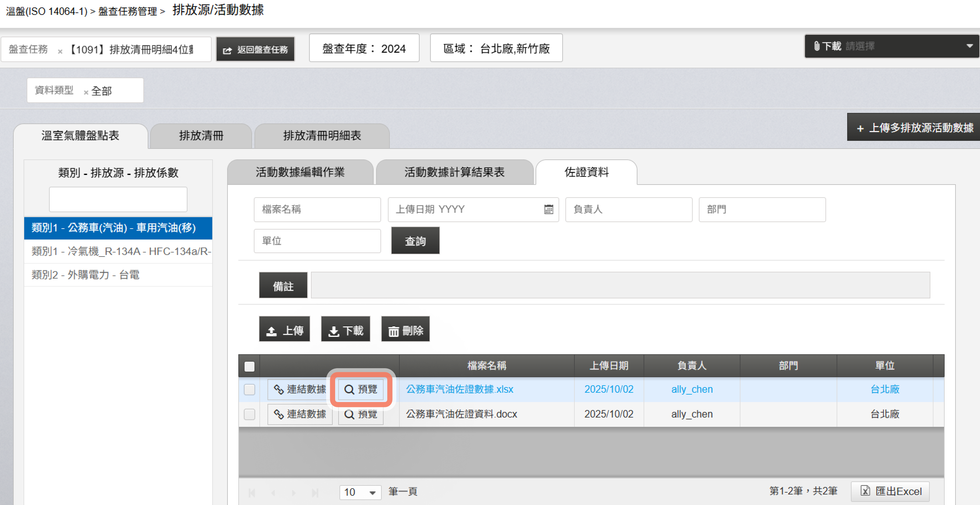Click 返回盤查任務 button
The height and width of the screenshot is (505, 980).
tap(255, 49)
